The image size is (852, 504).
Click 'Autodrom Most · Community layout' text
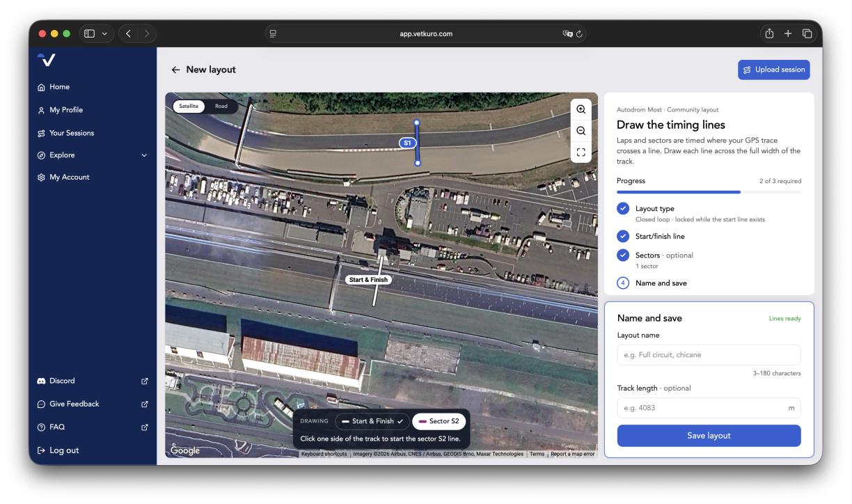point(668,110)
